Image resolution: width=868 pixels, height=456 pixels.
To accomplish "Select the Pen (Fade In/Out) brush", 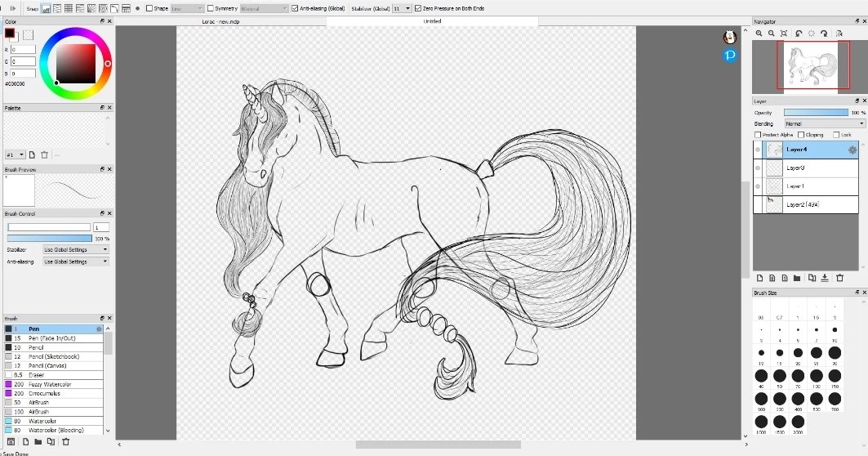I will coord(54,338).
